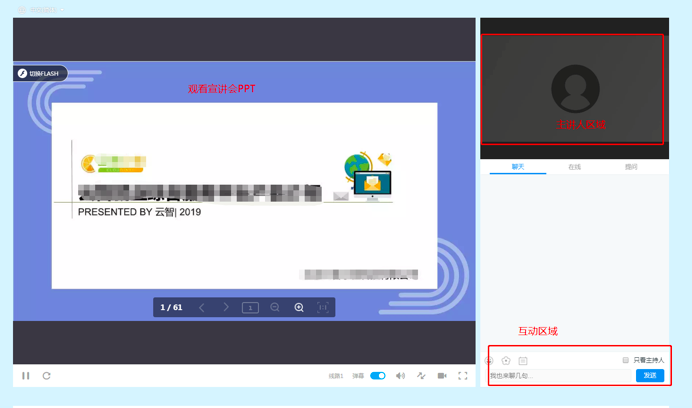Image resolution: width=692 pixels, height=408 pixels.
Task: Click the volume speaker icon
Action: tap(400, 376)
